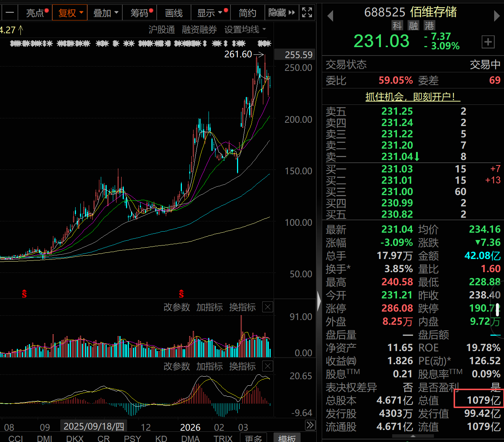Open the 复权 adjustment dropdown
The image size is (504, 442).
70,13
